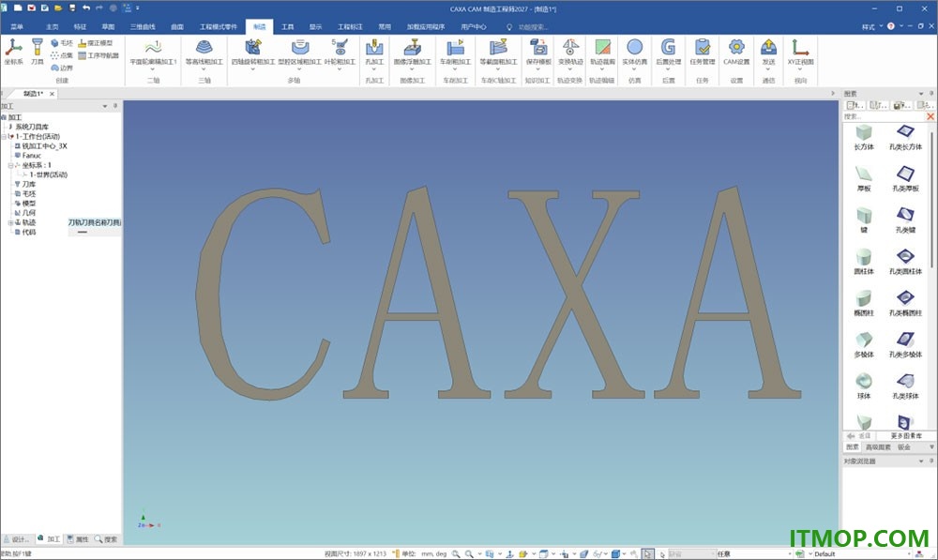
Task: Click 变换轨迹 transform toolpath icon
Action: [570, 52]
